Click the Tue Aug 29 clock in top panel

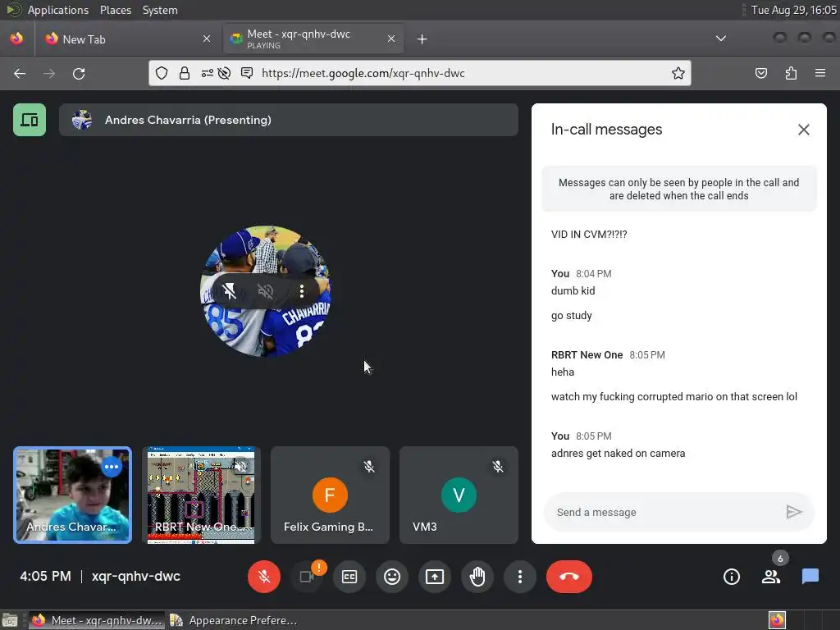point(793,10)
